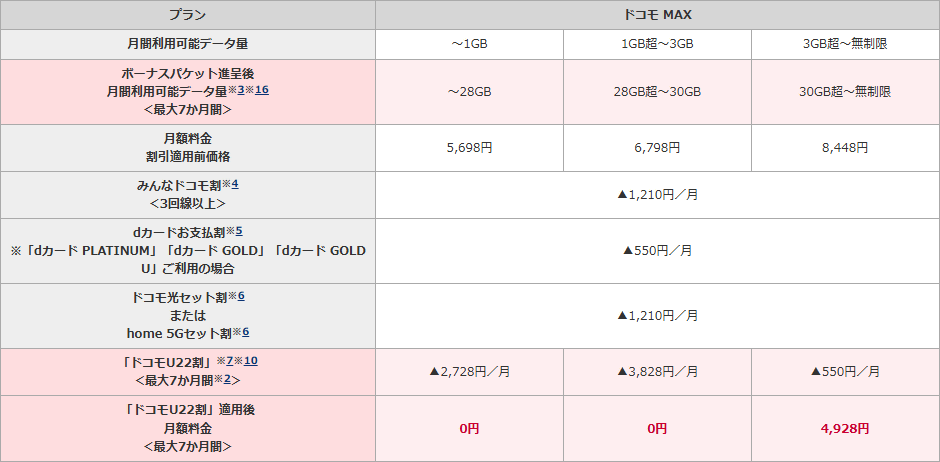Click the ▲550円／月 dカード discount value
The height and width of the screenshot is (462, 940).
(x=657, y=250)
